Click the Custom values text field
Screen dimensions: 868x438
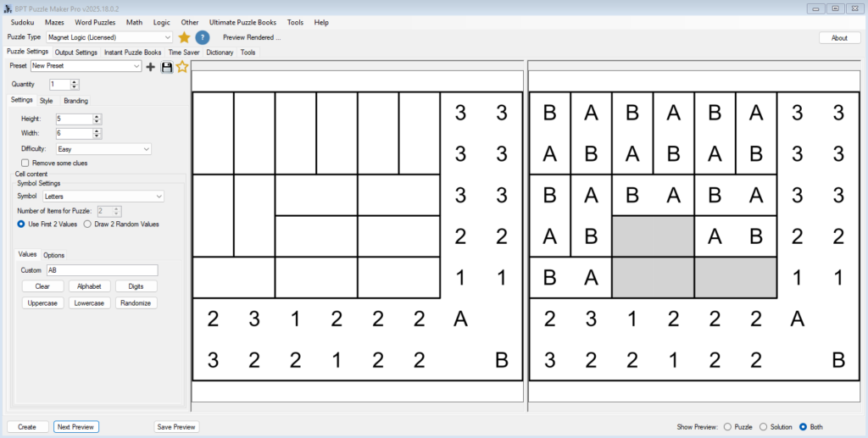click(102, 270)
